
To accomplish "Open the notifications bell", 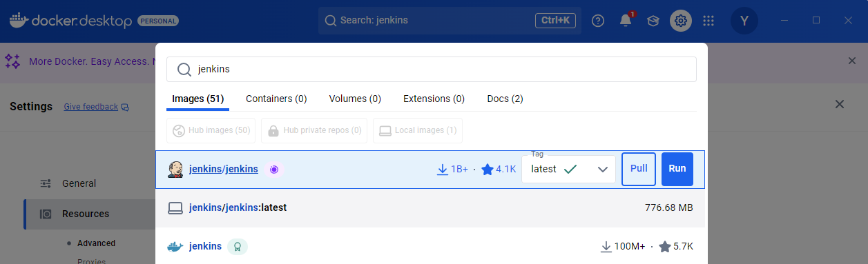I will pyautogui.click(x=626, y=21).
